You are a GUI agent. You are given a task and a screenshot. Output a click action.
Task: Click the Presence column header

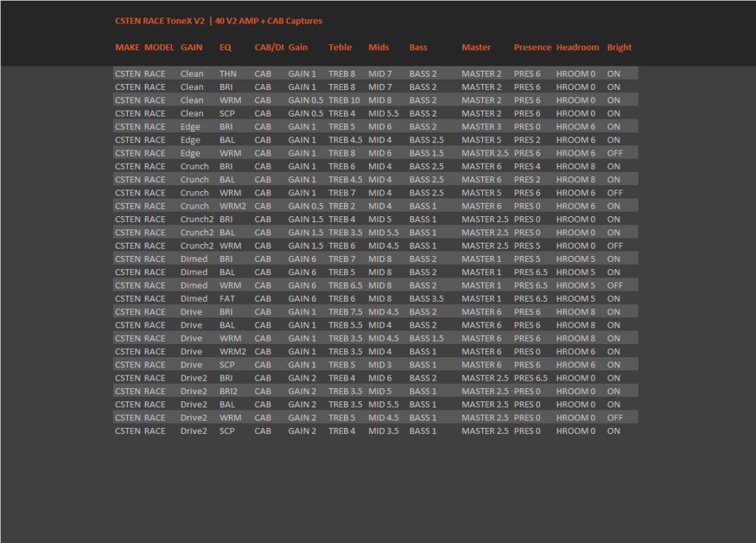coord(532,47)
